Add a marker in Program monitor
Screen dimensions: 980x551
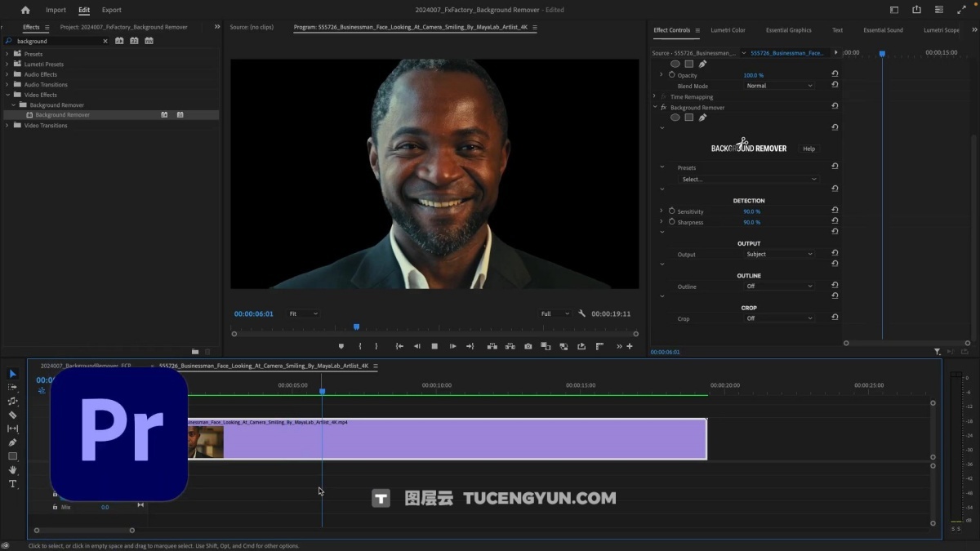[x=341, y=346]
